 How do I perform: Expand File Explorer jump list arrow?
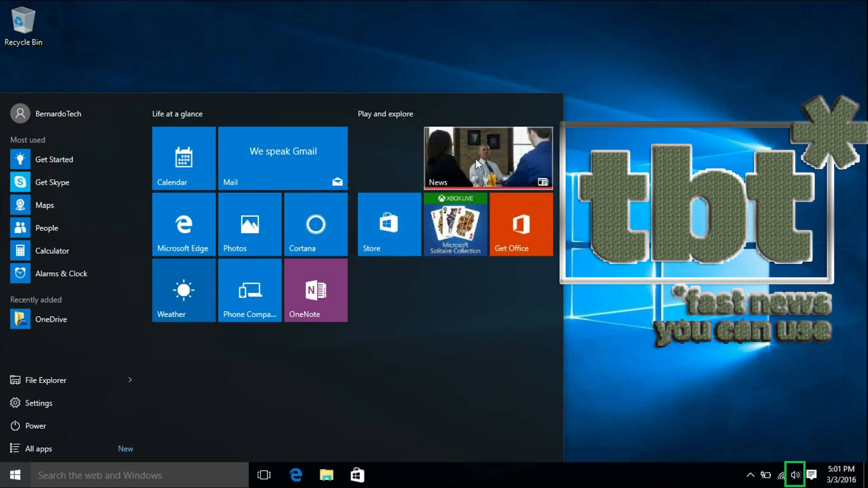coord(130,380)
